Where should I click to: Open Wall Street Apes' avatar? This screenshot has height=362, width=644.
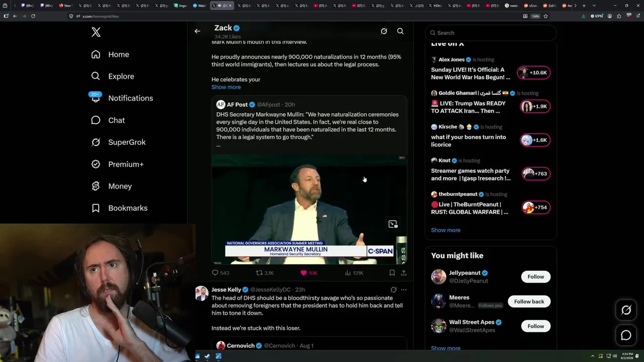[x=439, y=326]
